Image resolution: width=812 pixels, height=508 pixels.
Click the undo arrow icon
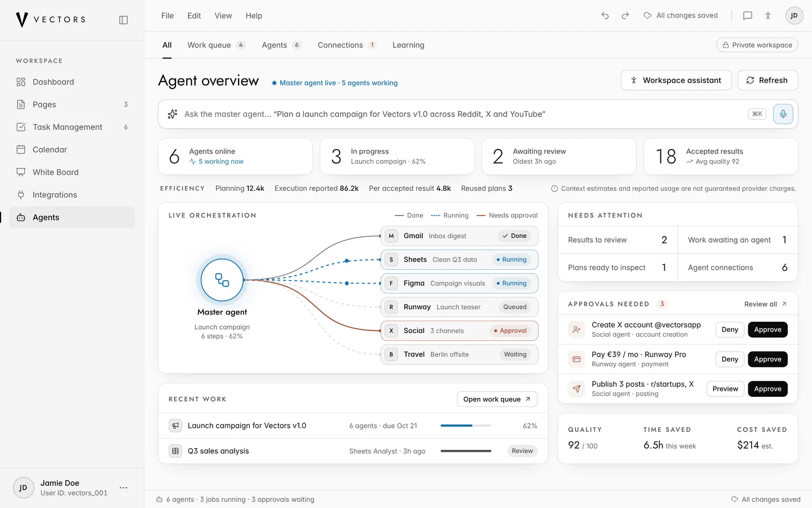(x=605, y=16)
